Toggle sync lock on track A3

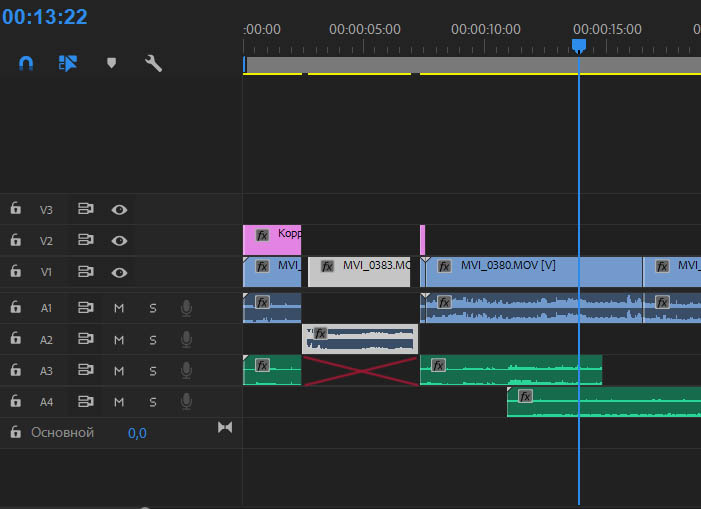tap(85, 370)
